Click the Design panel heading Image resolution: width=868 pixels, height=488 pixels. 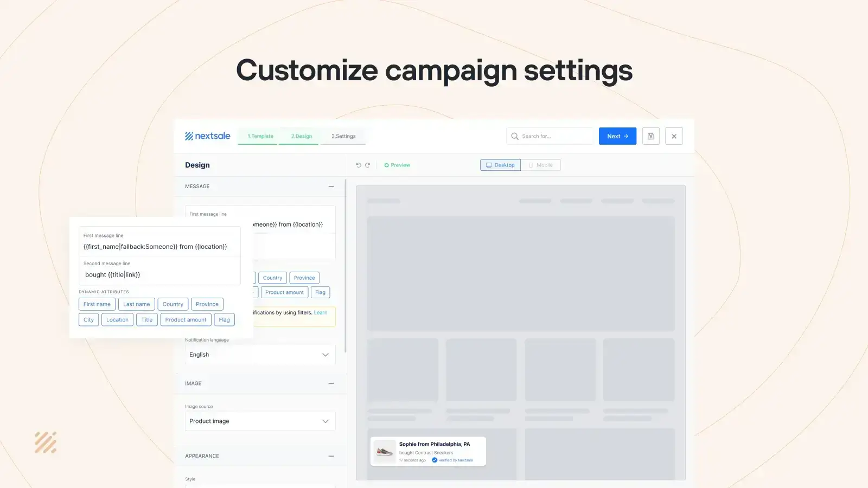pyautogui.click(x=197, y=165)
